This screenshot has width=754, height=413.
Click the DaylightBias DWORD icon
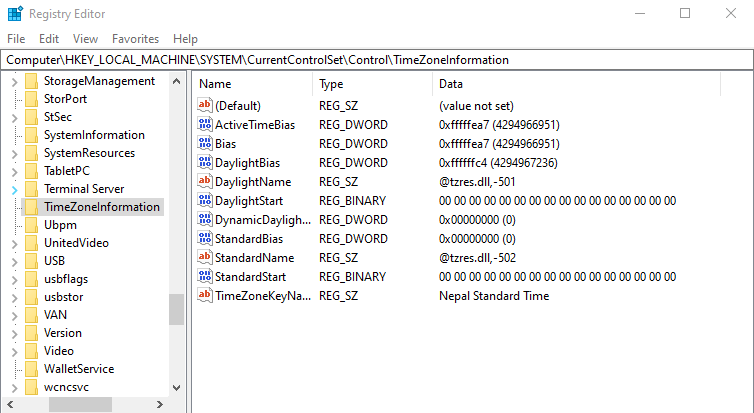coord(204,163)
